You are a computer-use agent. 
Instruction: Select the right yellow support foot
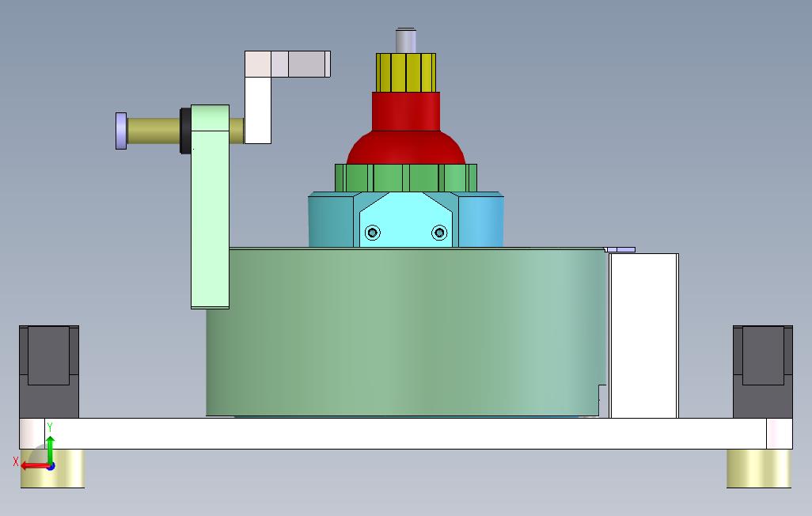[x=759, y=469]
